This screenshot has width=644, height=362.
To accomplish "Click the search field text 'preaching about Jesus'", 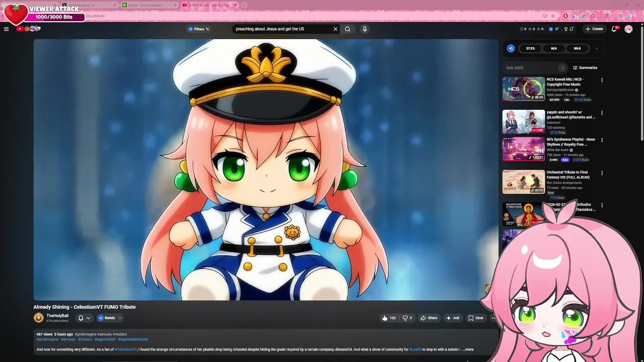I will tap(258, 29).
